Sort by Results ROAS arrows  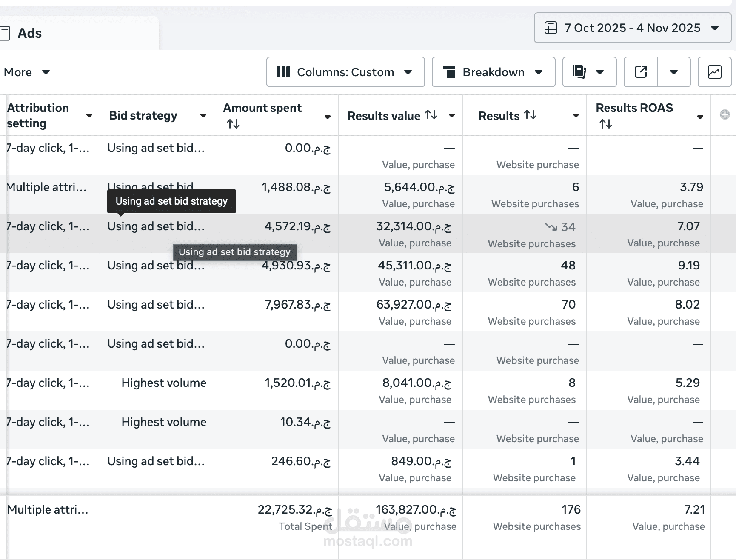[x=606, y=124]
